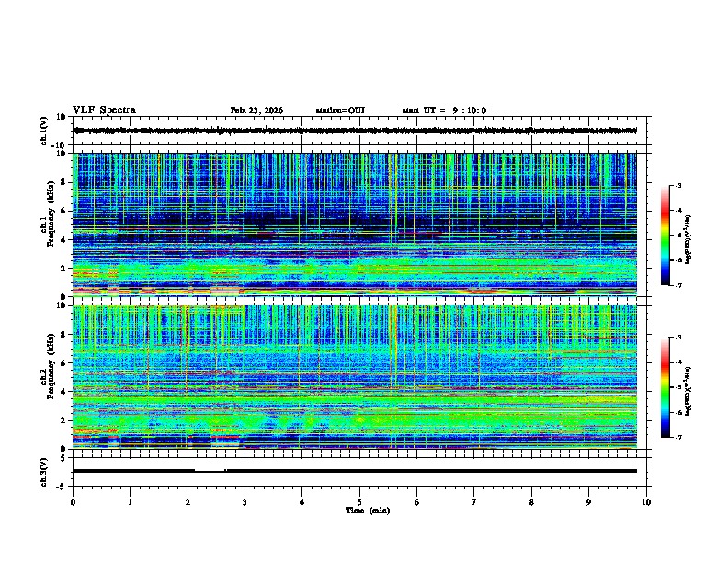
Task: Click the "station=OUI" header label
Action: [340, 110]
